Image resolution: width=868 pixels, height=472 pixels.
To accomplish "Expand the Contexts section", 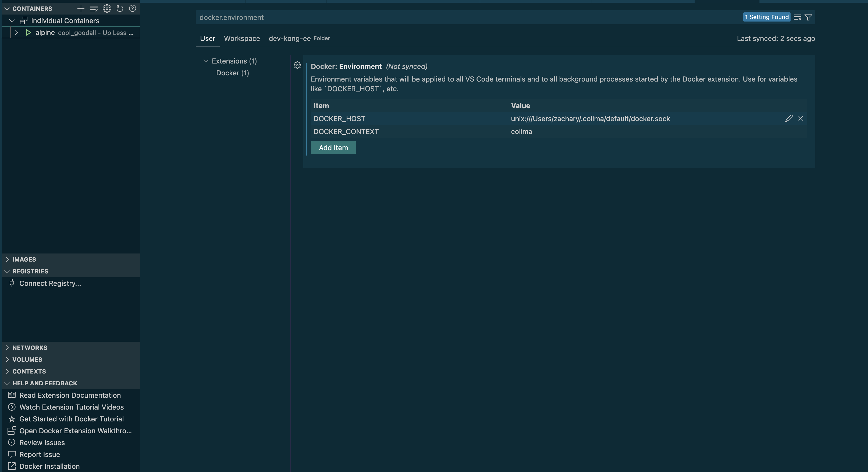I will [7, 371].
